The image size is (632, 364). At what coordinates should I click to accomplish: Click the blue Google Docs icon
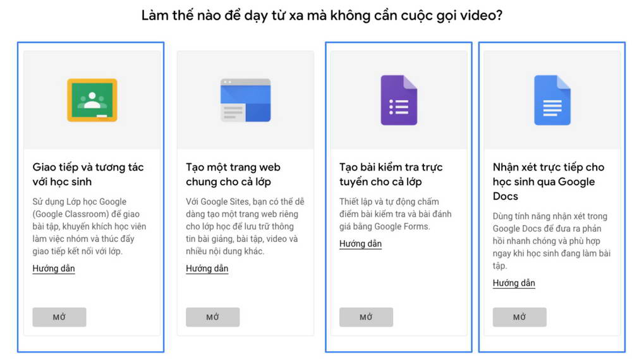click(x=552, y=100)
